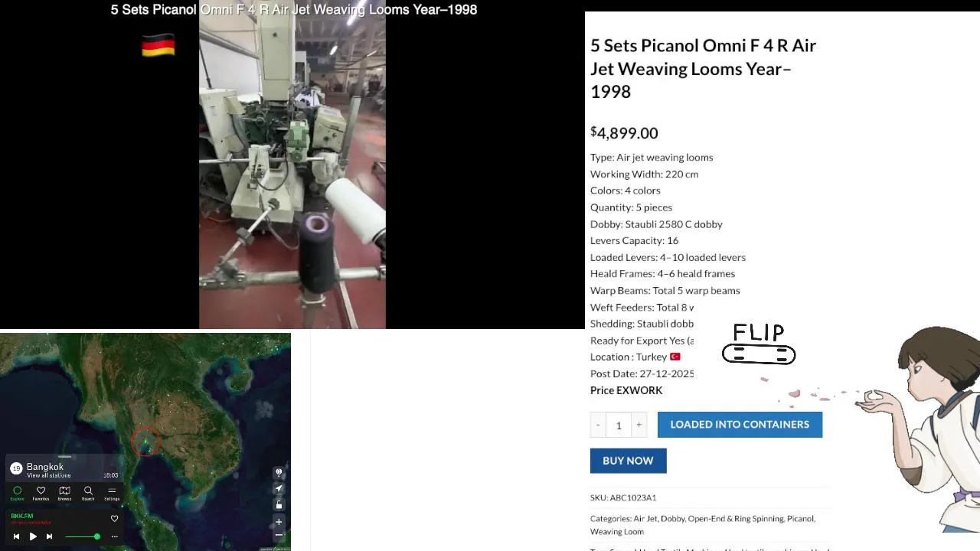Image resolution: width=980 pixels, height=551 pixels.
Task: Open the Browse map icon
Action: [64, 493]
